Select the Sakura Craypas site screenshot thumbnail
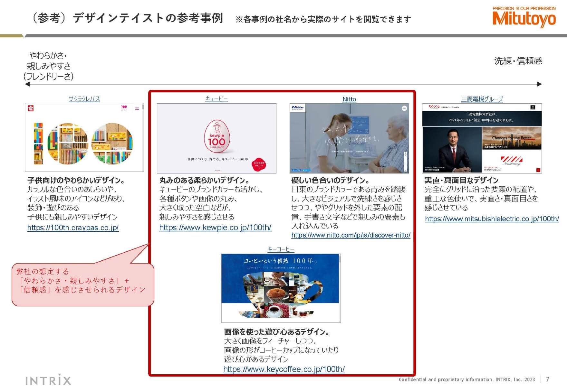This screenshot has height=392, width=567. tap(84, 137)
